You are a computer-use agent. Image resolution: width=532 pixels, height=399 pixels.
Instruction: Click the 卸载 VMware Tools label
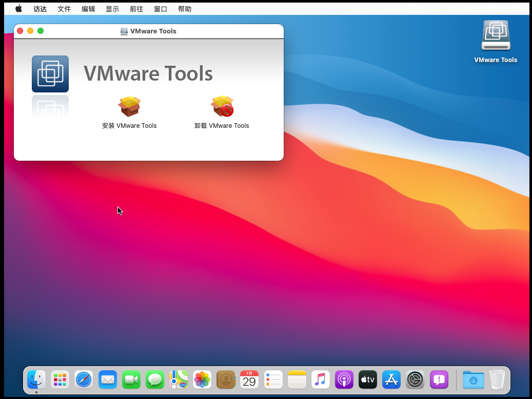point(222,126)
